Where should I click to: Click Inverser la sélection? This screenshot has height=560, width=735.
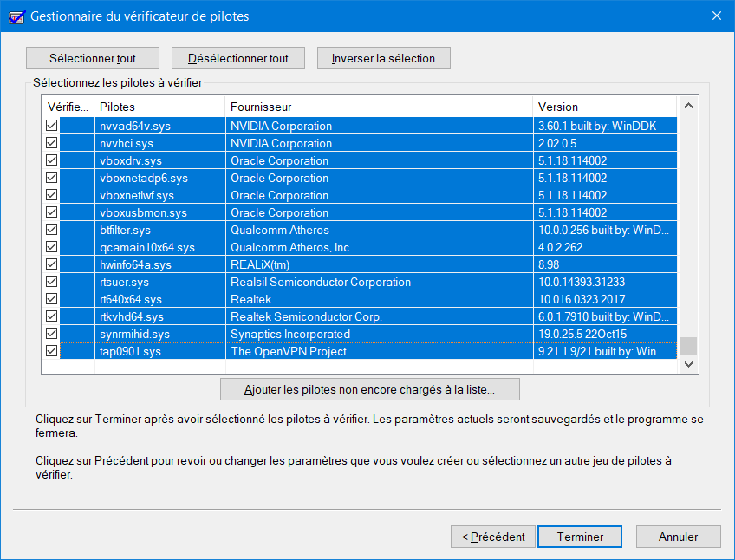[383, 58]
